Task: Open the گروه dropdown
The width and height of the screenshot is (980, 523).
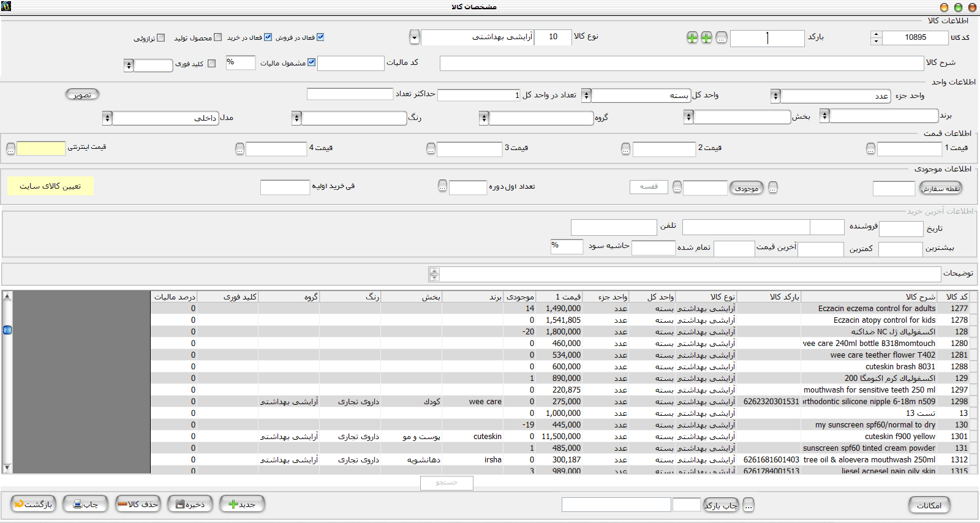Action: click(x=484, y=118)
